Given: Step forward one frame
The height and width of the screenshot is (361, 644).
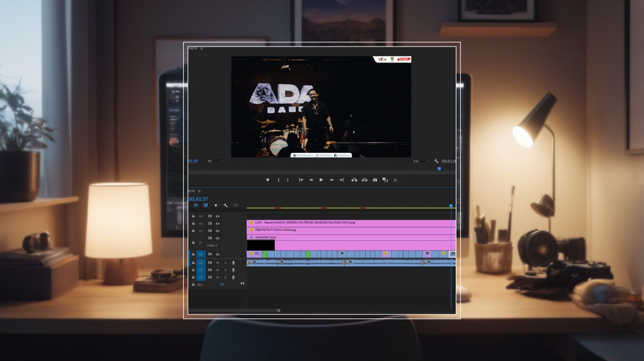Looking at the screenshot, I should [x=331, y=180].
